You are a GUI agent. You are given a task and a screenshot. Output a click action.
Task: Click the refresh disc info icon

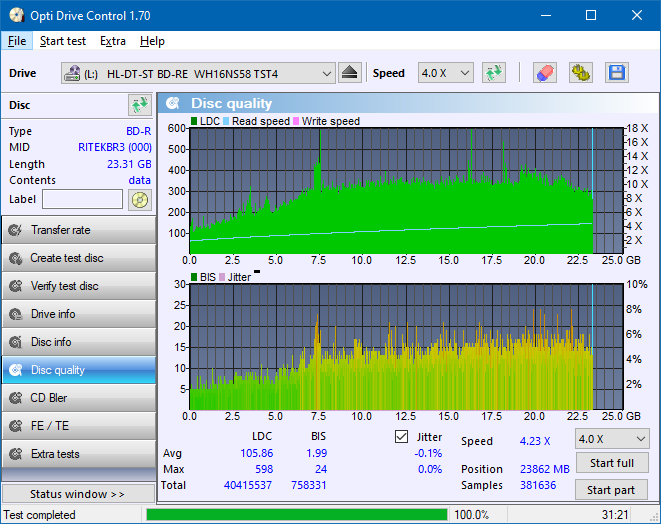click(140, 105)
